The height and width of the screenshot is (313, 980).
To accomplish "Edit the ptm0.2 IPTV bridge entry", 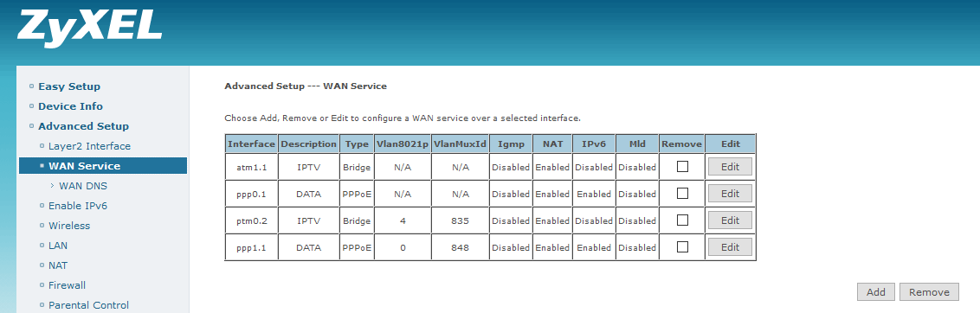I will click(x=730, y=220).
